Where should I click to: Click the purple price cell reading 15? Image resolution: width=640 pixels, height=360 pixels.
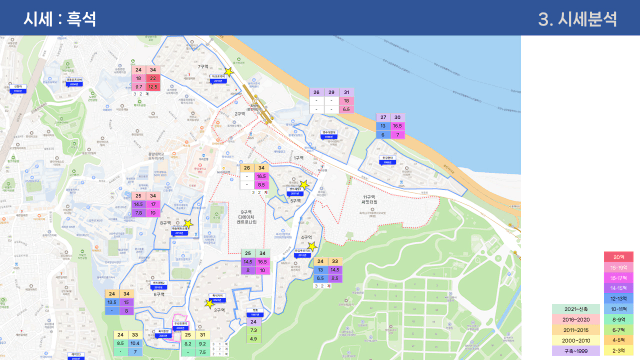click(127, 302)
